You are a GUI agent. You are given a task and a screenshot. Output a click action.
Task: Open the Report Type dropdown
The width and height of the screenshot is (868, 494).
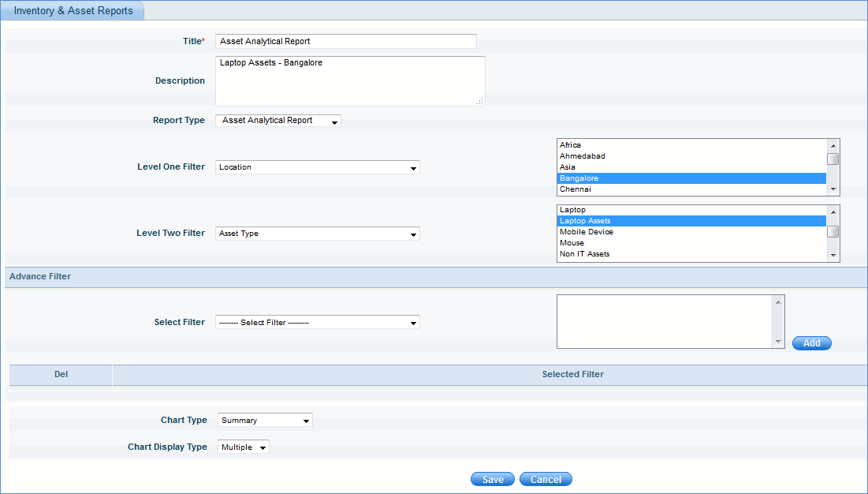click(x=278, y=121)
